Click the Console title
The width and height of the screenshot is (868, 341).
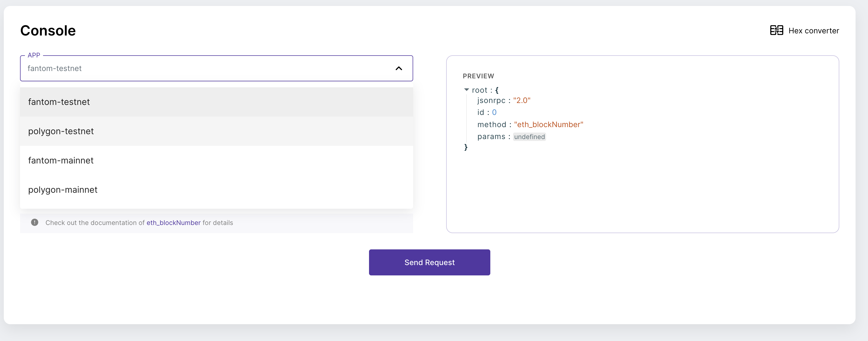[48, 31]
